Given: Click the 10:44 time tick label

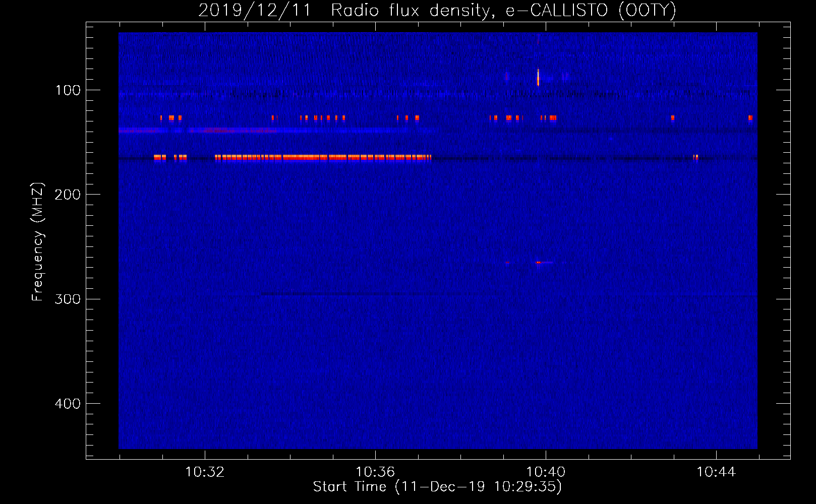Looking at the screenshot, I should 716,472.
